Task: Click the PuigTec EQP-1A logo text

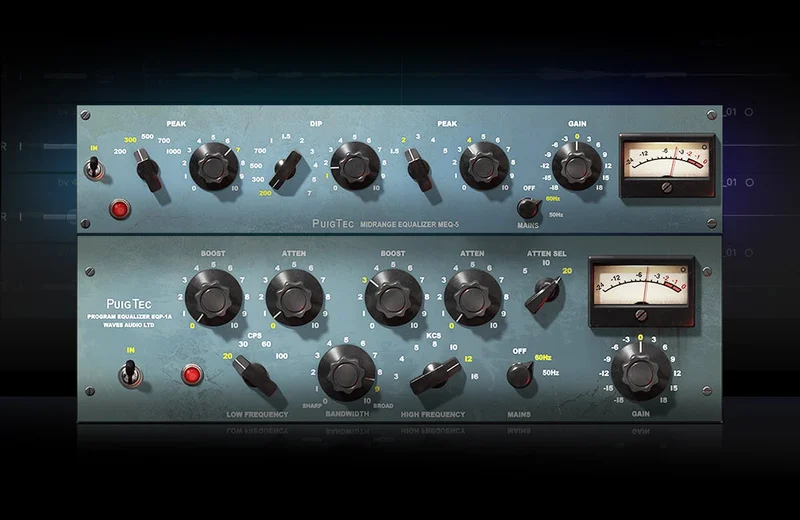Action: (x=129, y=304)
